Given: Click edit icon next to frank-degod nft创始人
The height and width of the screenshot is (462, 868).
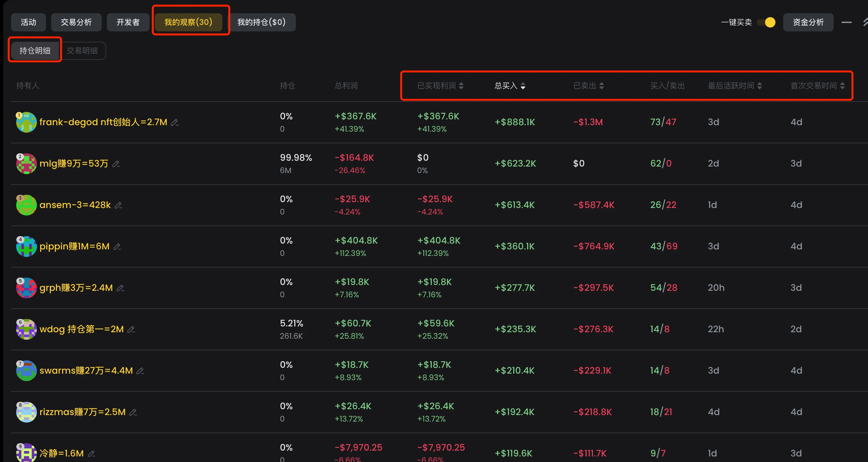Looking at the screenshot, I should [174, 123].
